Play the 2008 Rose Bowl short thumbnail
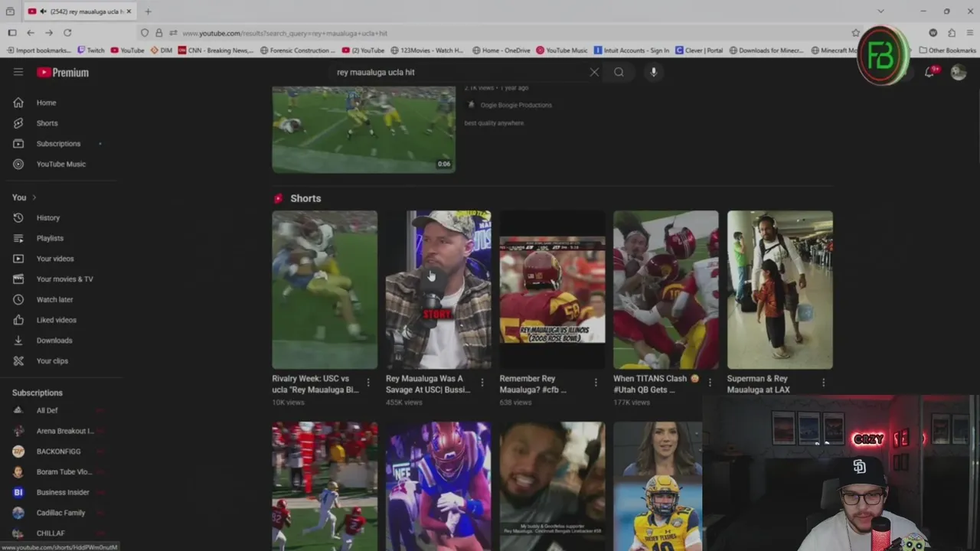Viewport: 980px width, 551px height. coord(552,290)
